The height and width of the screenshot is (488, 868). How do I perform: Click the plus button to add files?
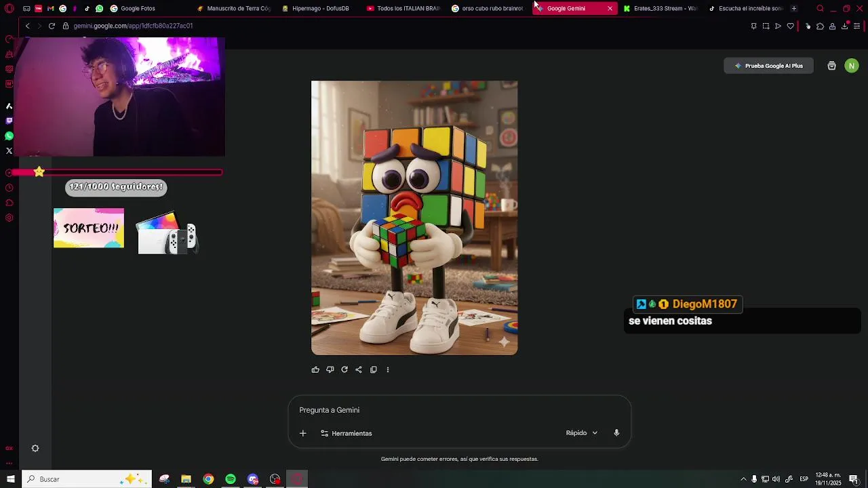303,433
